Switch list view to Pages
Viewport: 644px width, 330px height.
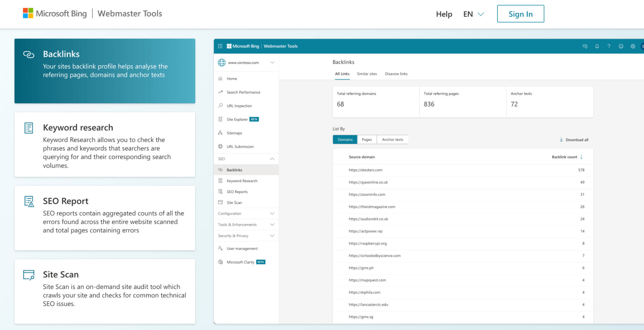coord(367,140)
